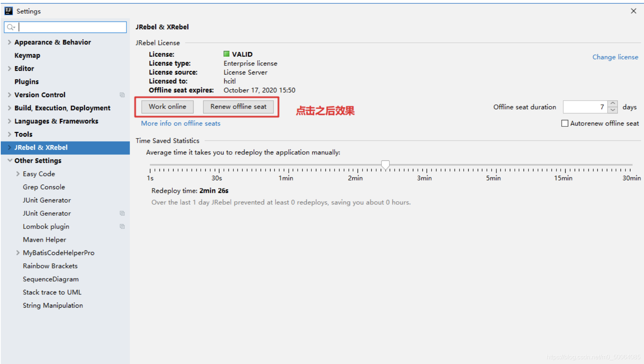The width and height of the screenshot is (644, 364).
Task: Click the project-level icon beside the second JUnit Generator
Action: [122, 213]
